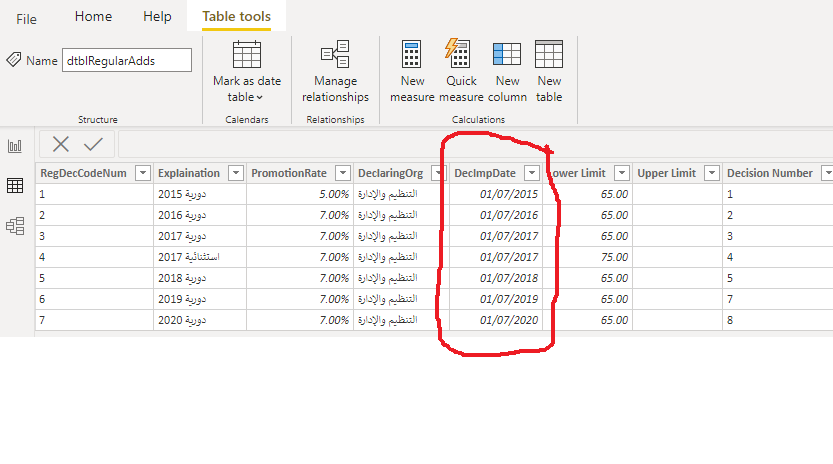Click Decision Number cell with value 8
This screenshot has width=833, height=464.
[778, 320]
